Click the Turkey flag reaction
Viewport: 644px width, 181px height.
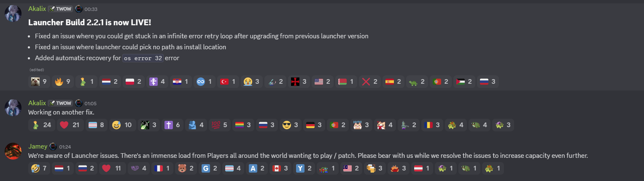(x=229, y=82)
